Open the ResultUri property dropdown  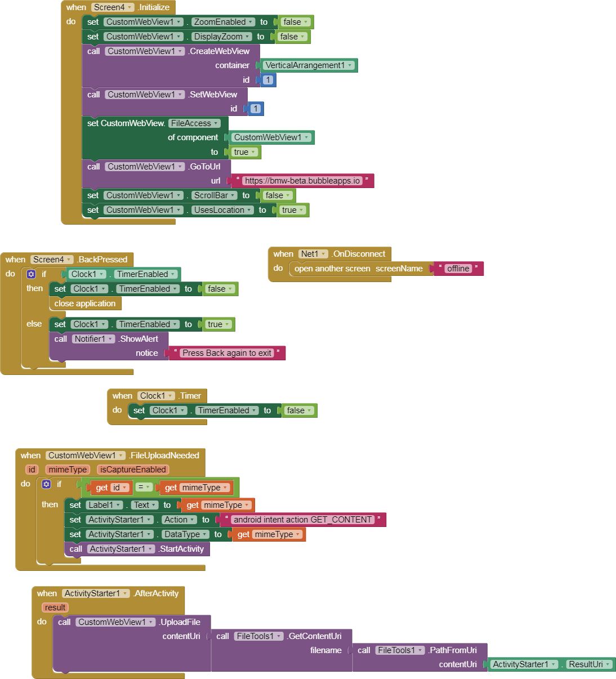pos(589,664)
